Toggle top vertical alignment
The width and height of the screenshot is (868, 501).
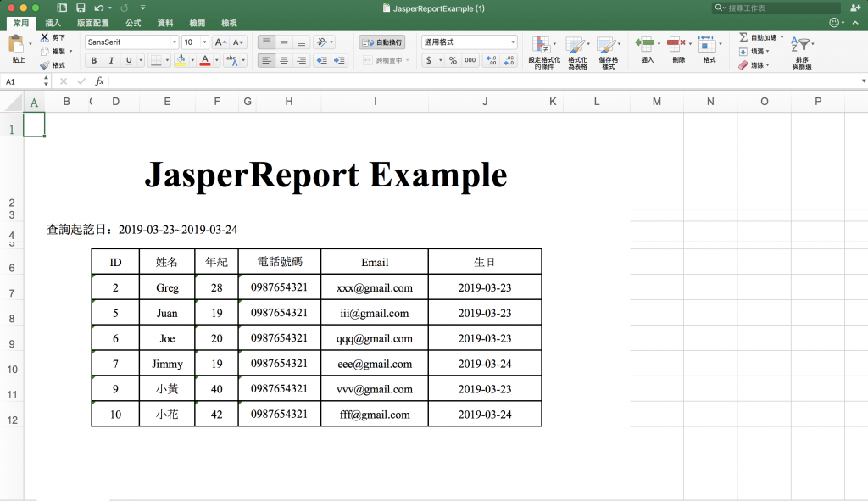[x=266, y=42]
